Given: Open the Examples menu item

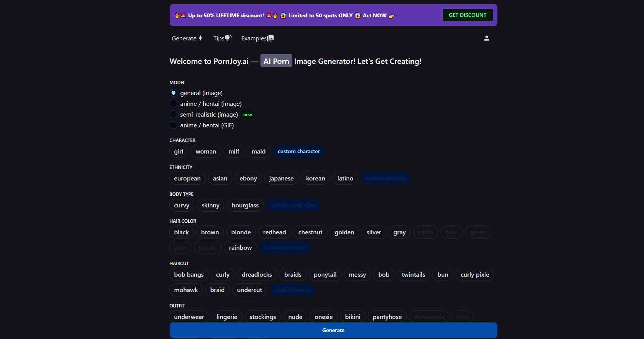Looking at the screenshot, I should (x=257, y=38).
